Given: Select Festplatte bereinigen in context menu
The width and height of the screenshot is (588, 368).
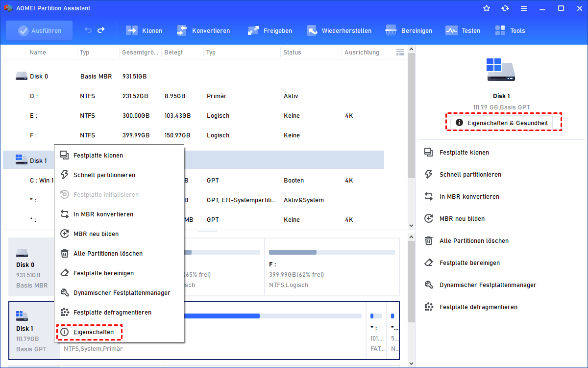Looking at the screenshot, I should point(119,273).
